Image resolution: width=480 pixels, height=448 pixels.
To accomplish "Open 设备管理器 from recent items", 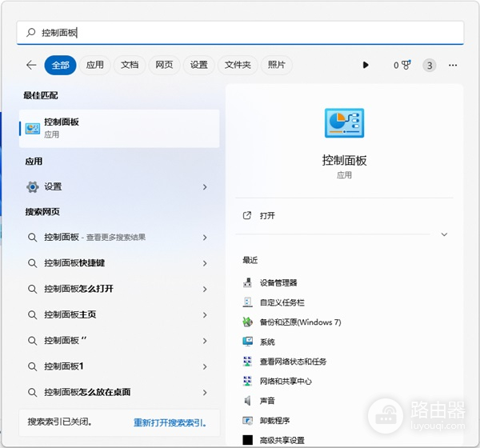I will point(278,283).
